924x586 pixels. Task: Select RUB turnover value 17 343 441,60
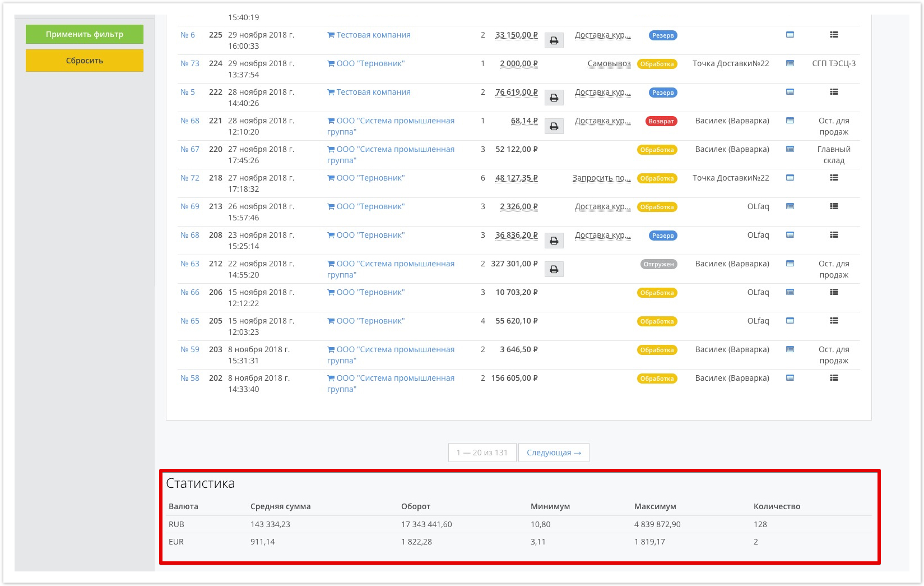point(426,524)
